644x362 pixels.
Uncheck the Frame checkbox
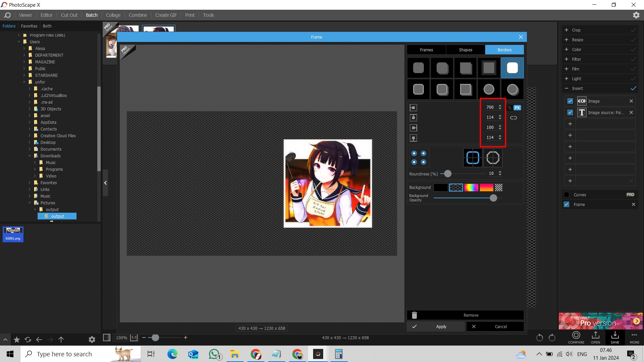tap(566, 204)
